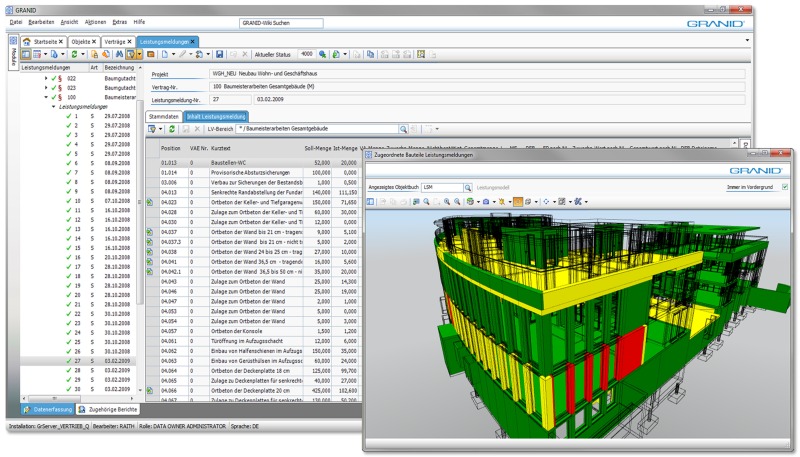Select row 04.023 Ortbeton der Keller
800x457 pixels.
click(x=254, y=202)
